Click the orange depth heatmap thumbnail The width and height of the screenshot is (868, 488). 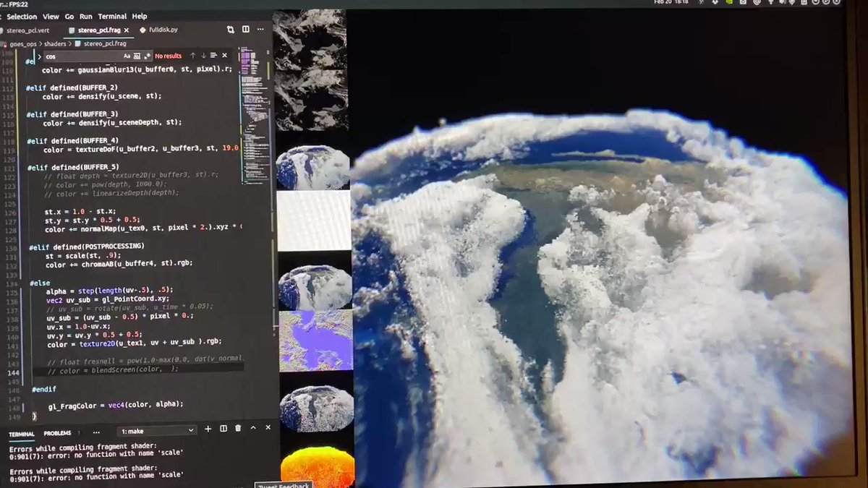317,466
